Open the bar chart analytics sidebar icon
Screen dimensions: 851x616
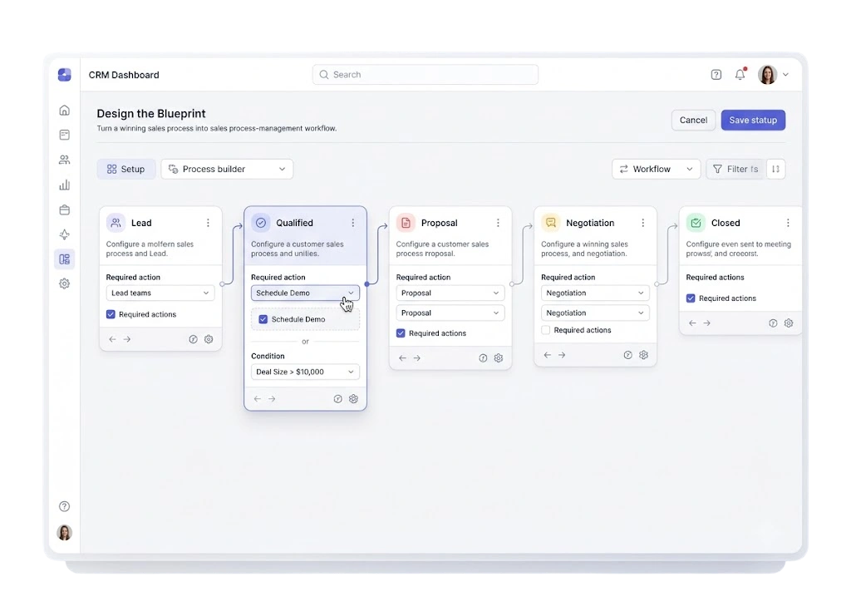64,185
